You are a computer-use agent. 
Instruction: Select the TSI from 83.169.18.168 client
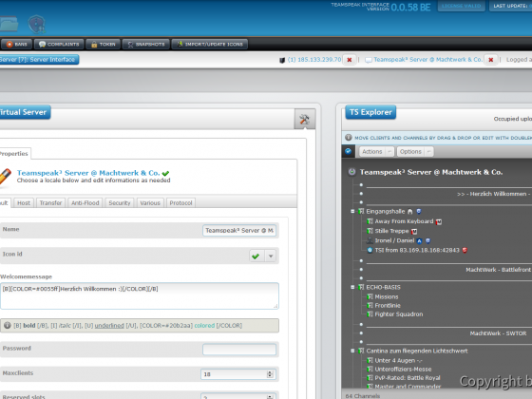(x=417, y=250)
